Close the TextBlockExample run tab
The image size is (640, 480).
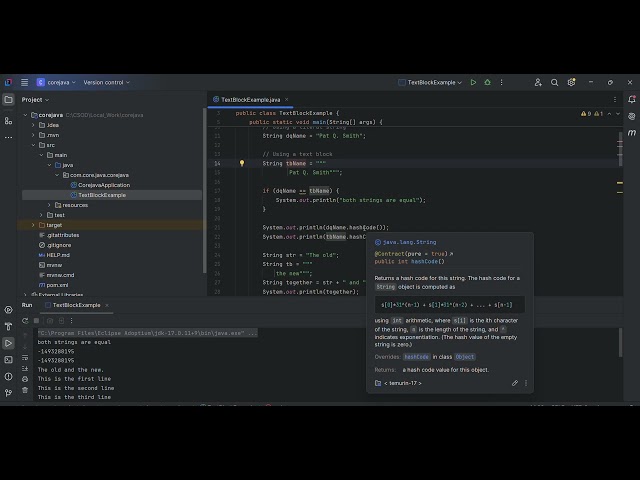(x=107, y=305)
